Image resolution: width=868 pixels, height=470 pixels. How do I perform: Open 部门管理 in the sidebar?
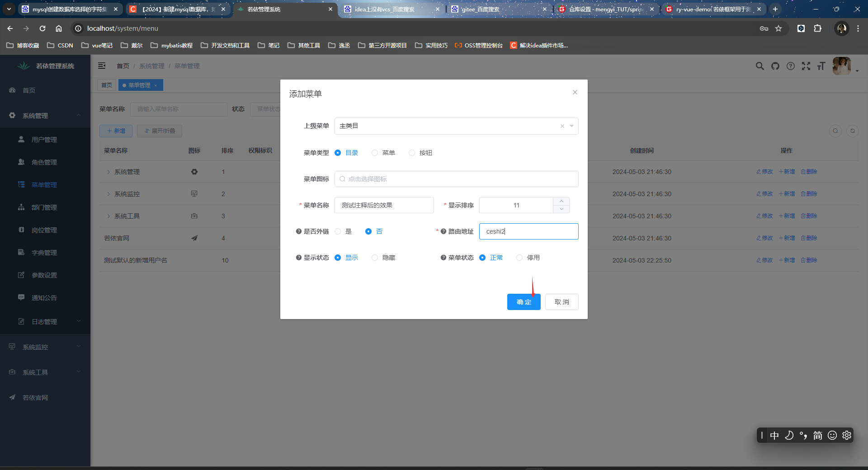(45, 207)
